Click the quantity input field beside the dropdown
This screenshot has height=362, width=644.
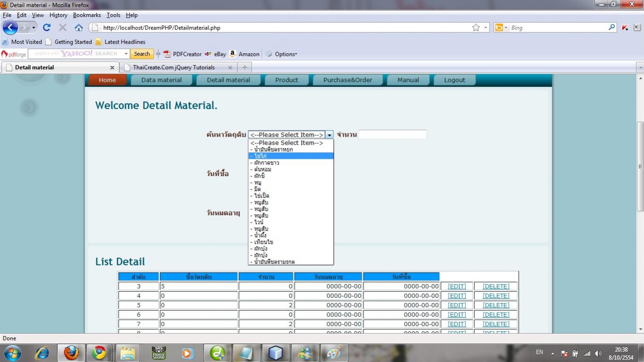pos(392,135)
